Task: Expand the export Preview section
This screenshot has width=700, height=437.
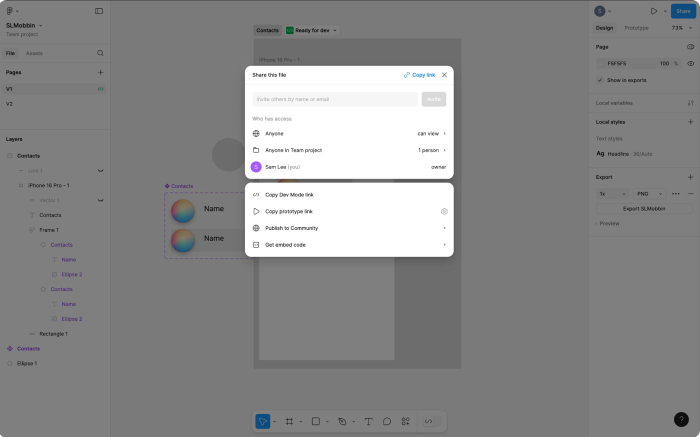Action: [608, 224]
